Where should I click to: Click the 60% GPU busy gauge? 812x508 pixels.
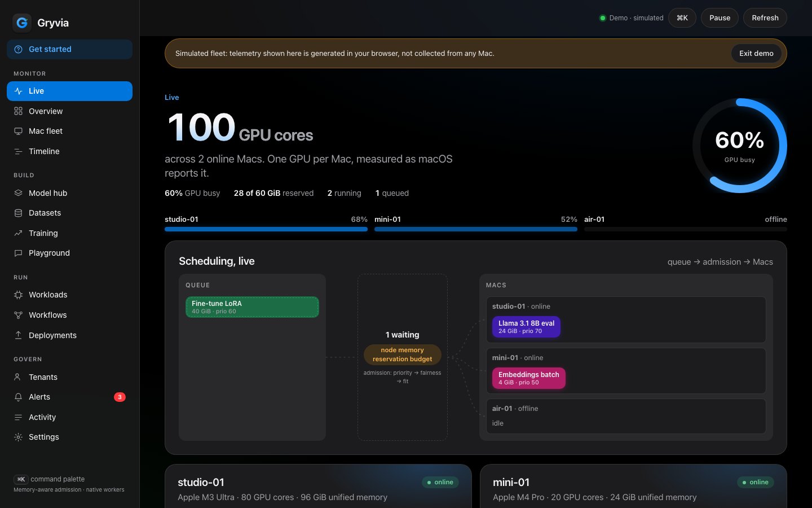click(x=739, y=146)
